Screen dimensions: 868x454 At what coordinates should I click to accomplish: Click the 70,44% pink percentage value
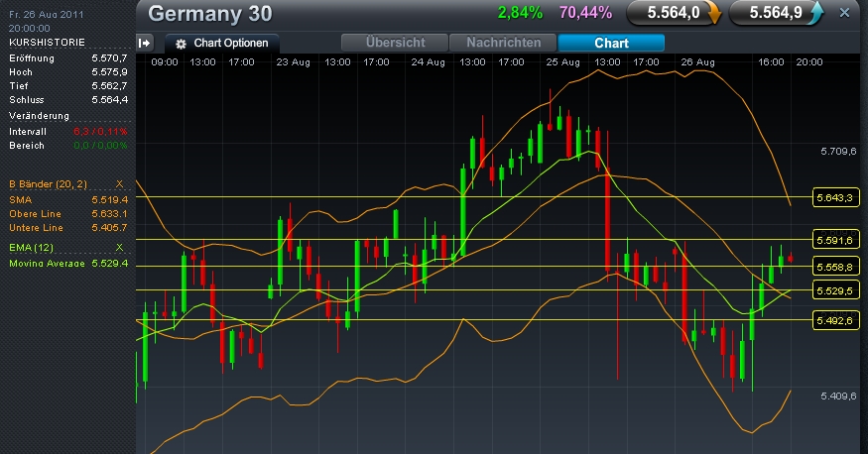point(585,13)
